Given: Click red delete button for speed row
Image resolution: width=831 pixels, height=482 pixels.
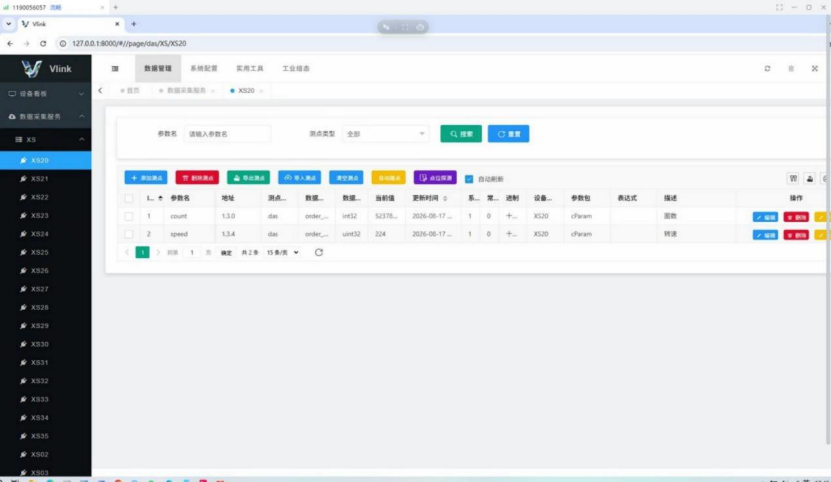Looking at the screenshot, I should point(795,235).
